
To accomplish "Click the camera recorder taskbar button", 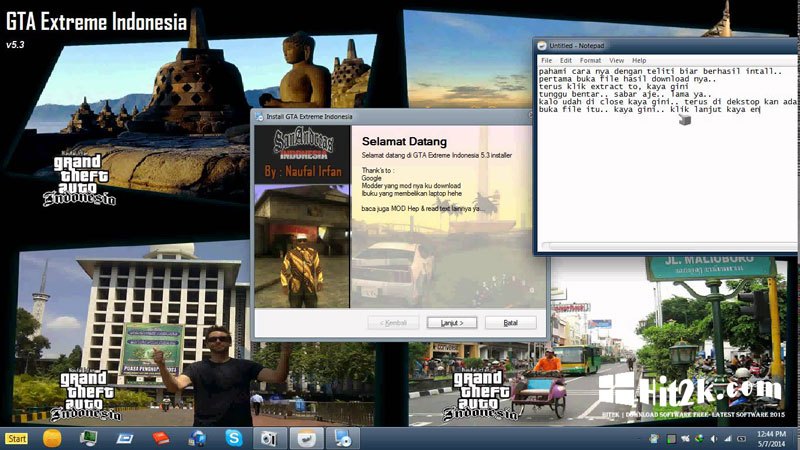I will click(269, 438).
